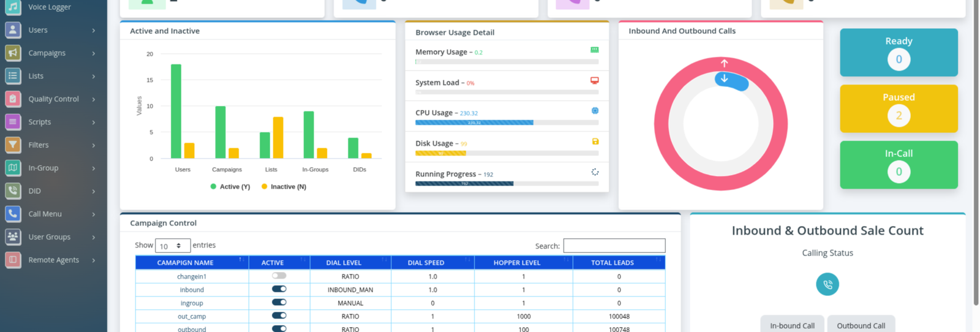Click the Disk Usage save icon
980x332 pixels.
595,141
